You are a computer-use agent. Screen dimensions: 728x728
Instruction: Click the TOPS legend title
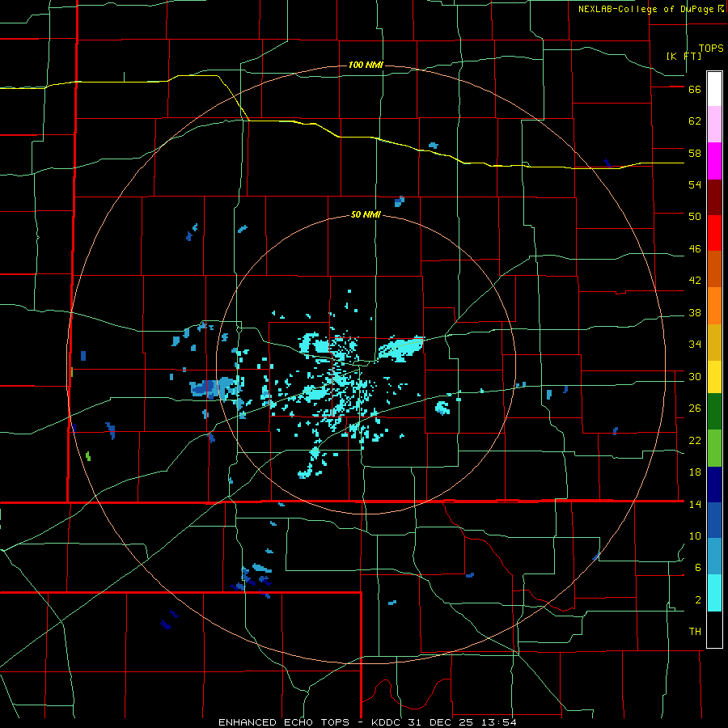click(x=711, y=48)
